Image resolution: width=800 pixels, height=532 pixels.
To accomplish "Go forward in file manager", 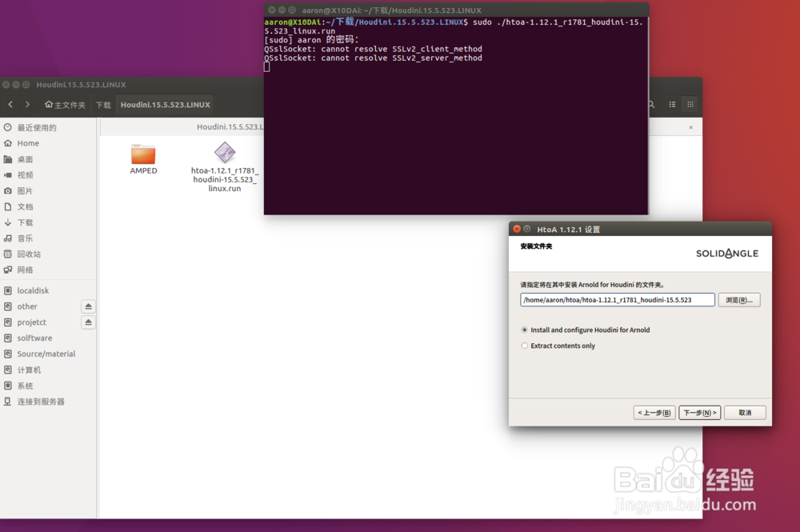I will 27,105.
